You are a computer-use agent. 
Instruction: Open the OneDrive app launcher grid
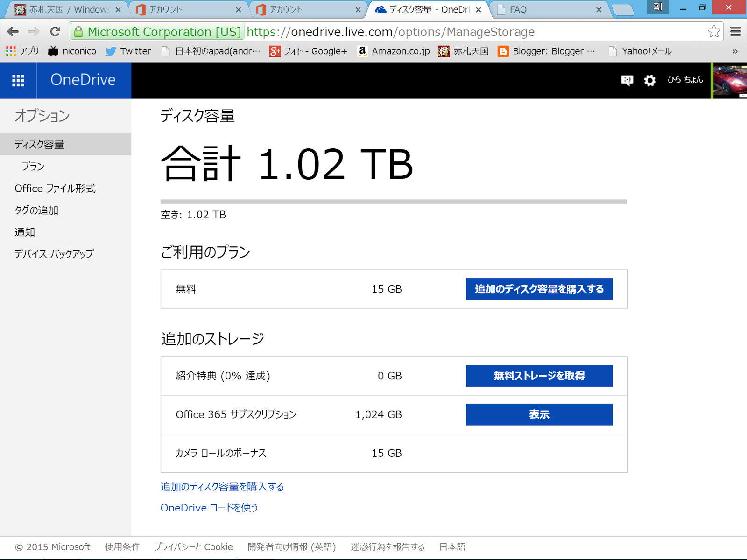point(18,80)
